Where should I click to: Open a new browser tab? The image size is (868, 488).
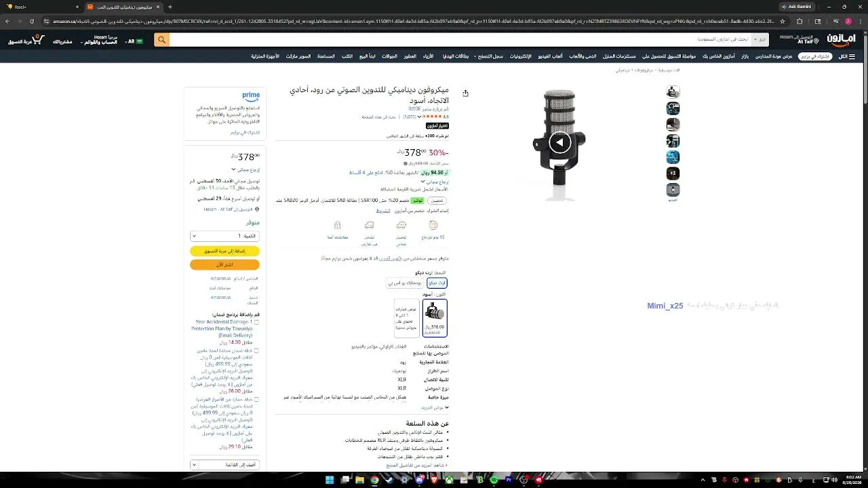tap(170, 7)
